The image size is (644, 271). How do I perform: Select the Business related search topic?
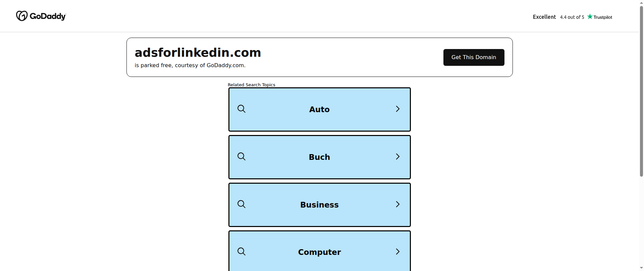[320, 205]
